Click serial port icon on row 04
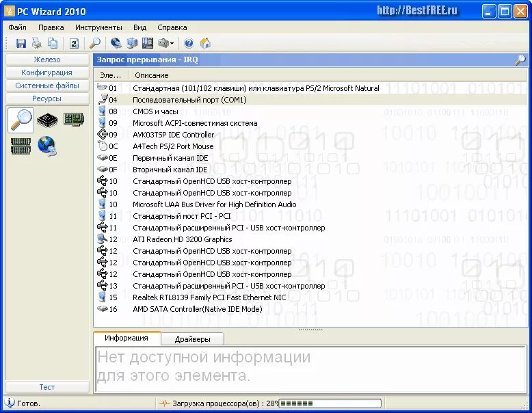The width and height of the screenshot is (532, 413). pos(103,99)
